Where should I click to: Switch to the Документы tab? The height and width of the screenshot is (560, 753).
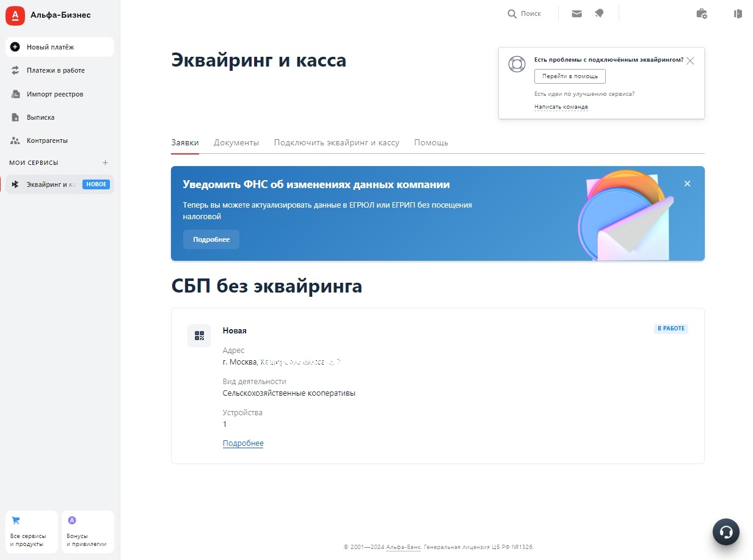pyautogui.click(x=236, y=143)
